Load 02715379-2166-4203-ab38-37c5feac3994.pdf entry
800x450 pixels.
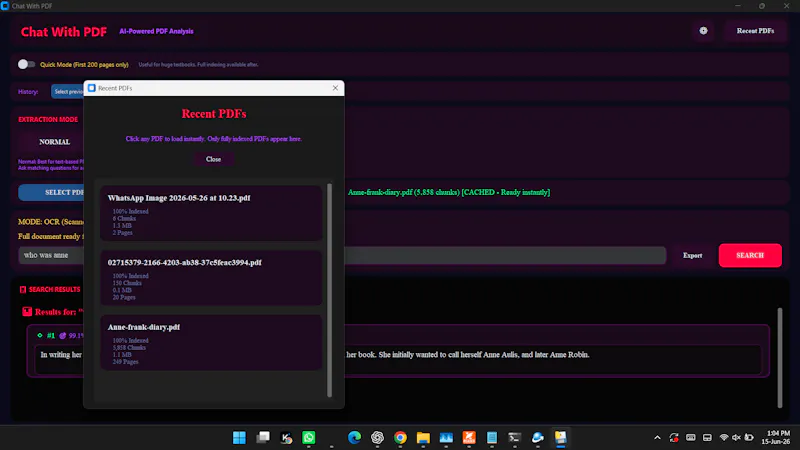click(x=211, y=278)
